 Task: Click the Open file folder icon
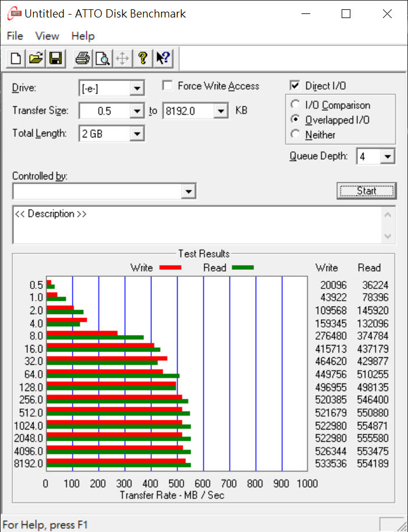[36, 58]
